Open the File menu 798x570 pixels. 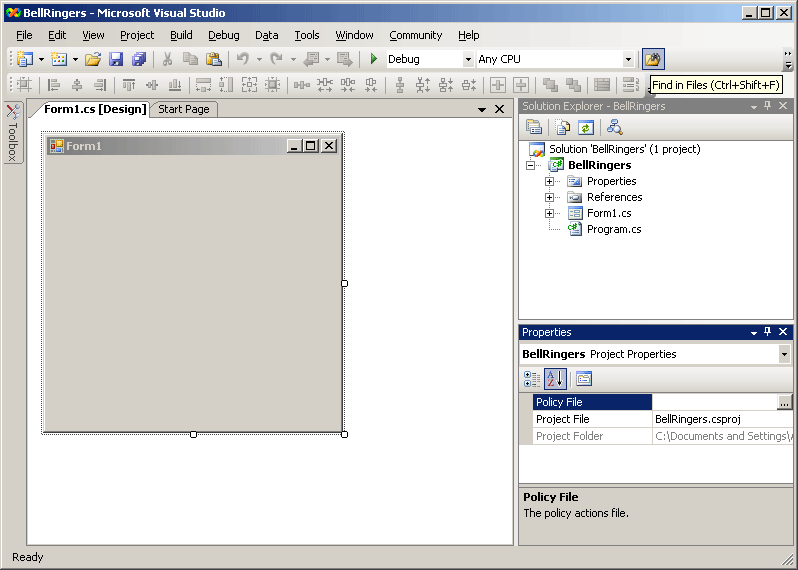(24, 35)
